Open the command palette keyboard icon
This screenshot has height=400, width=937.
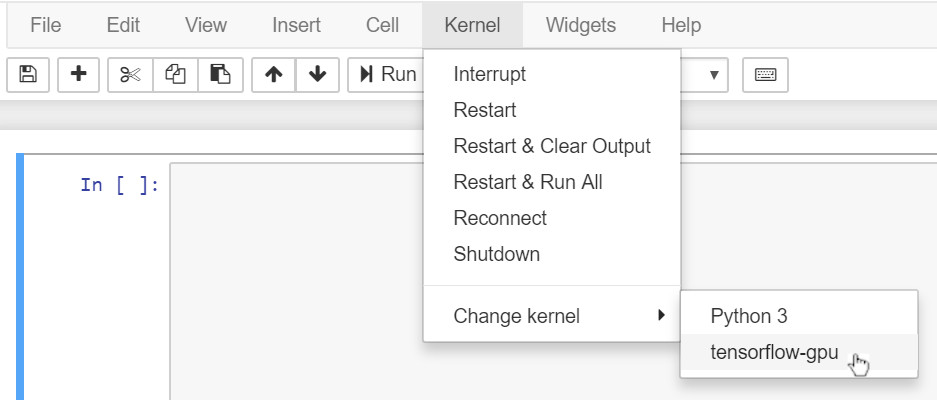tap(765, 75)
